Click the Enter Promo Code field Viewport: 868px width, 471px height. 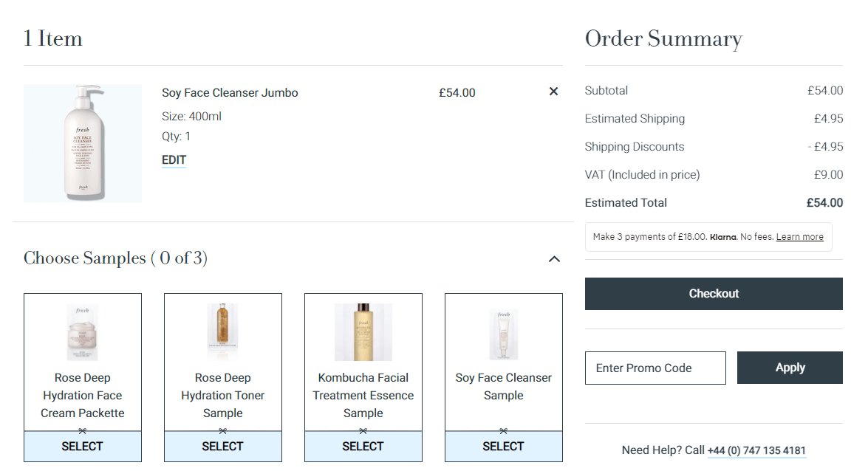coord(655,367)
